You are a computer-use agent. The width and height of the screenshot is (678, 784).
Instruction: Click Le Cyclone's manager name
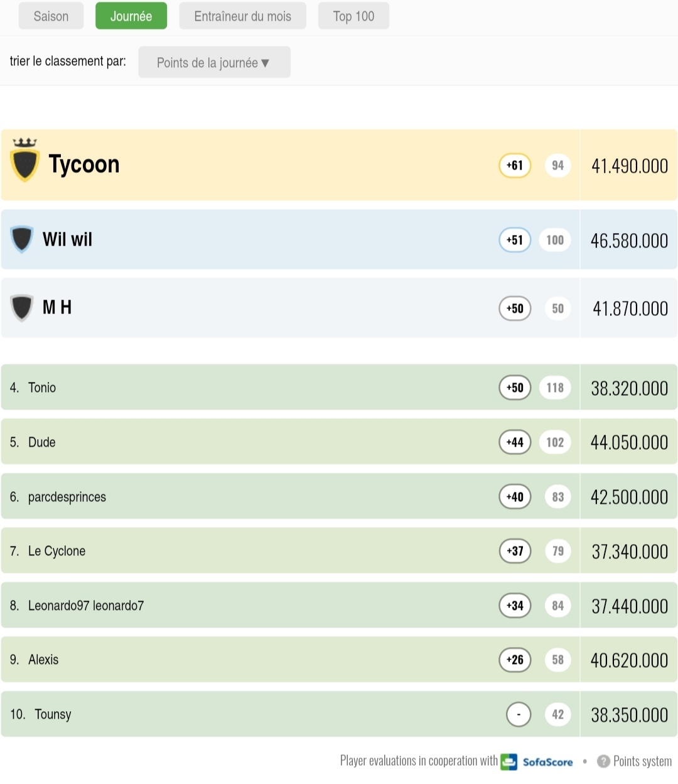[56, 551]
